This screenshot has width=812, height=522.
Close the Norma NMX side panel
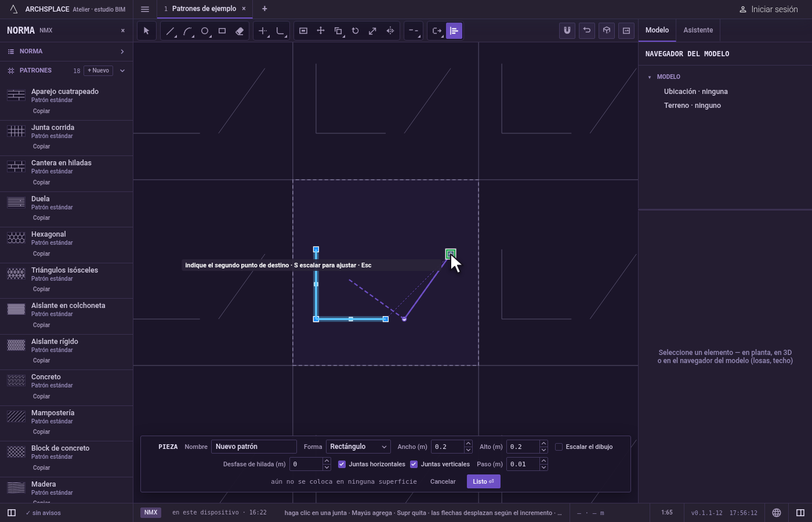coord(123,31)
